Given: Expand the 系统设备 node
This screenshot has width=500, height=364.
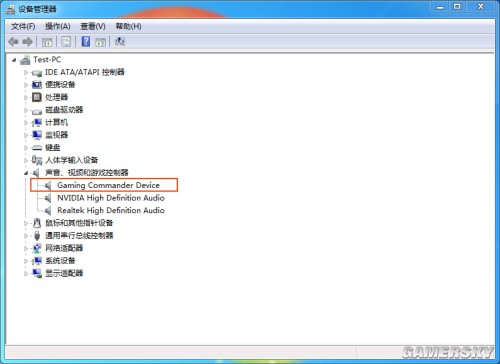Looking at the screenshot, I should (x=26, y=261).
